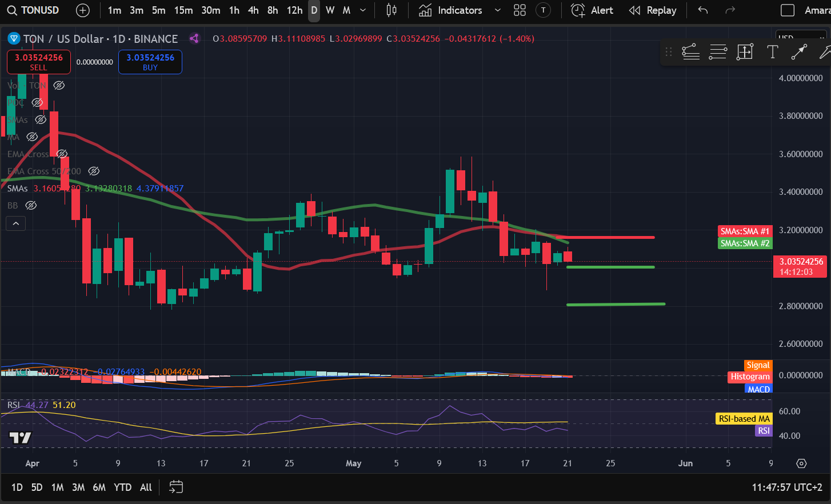Screen dimensions: 831x504
Task: Open the candle chart type selector
Action: (391, 10)
